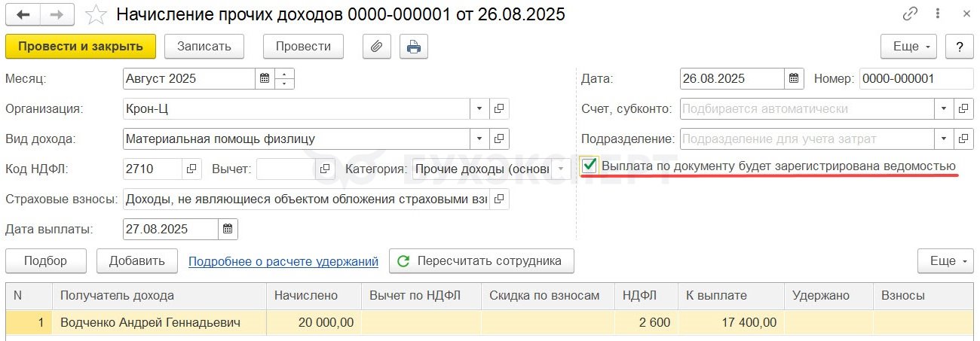
Task: Open attached files via paperclip icon
Action: [376, 46]
